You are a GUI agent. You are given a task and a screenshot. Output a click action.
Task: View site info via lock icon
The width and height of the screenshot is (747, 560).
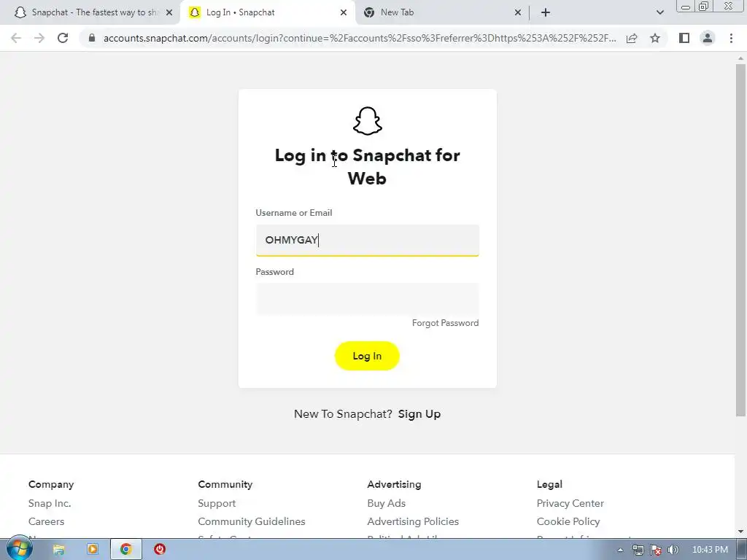92,38
